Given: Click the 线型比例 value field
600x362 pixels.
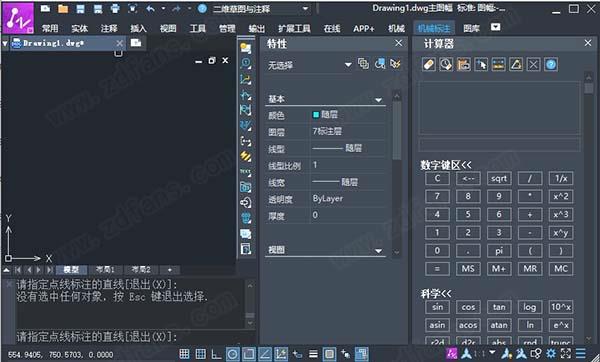Looking at the screenshot, I should [347, 165].
